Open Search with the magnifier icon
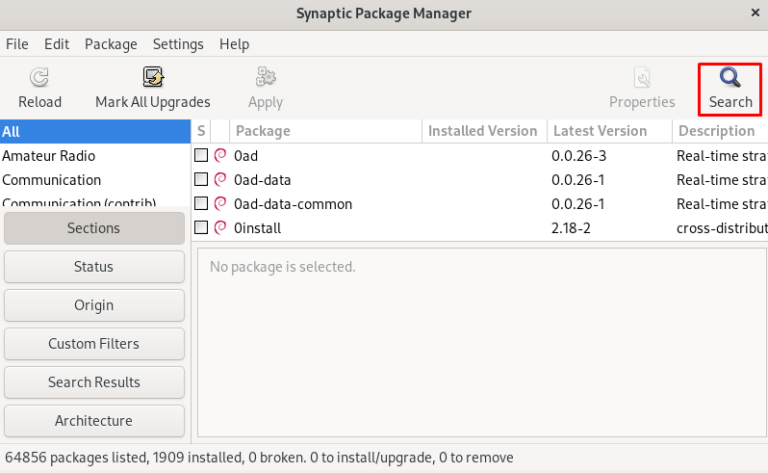The height and width of the screenshot is (473, 768). [730, 78]
